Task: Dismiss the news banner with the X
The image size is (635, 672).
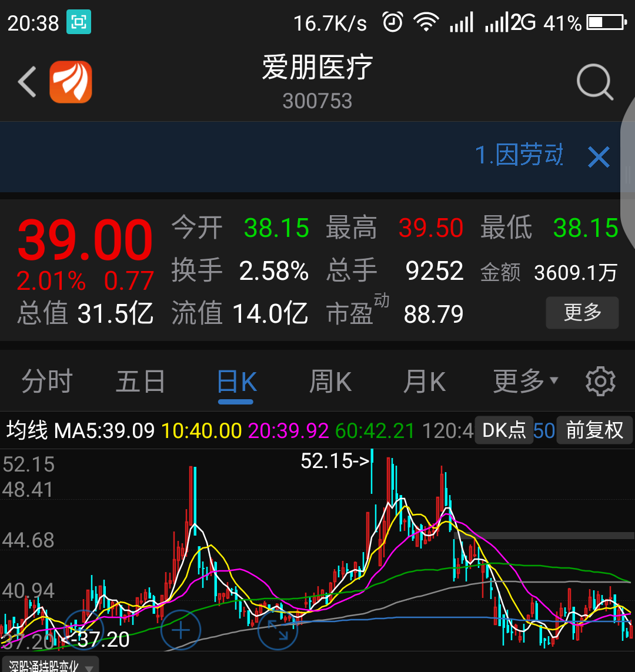Action: click(599, 156)
